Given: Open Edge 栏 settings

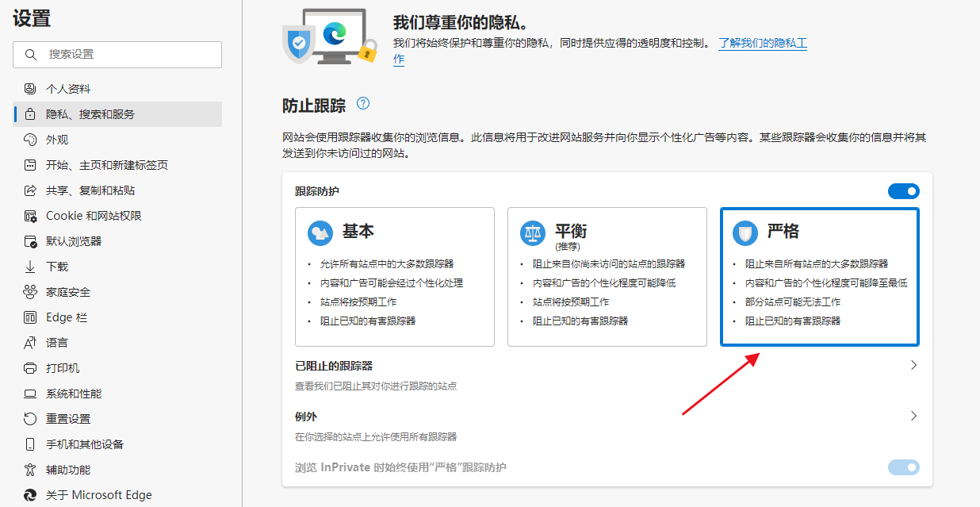Looking at the screenshot, I should click(117, 317).
